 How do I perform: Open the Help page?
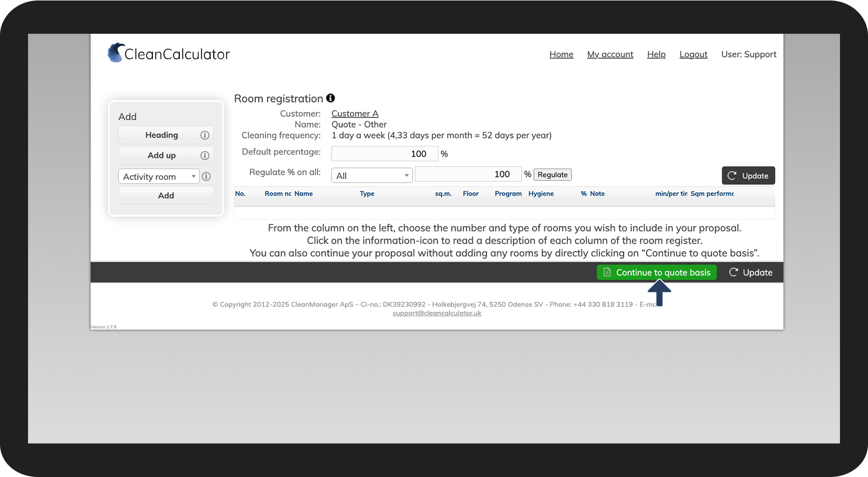pyautogui.click(x=656, y=55)
